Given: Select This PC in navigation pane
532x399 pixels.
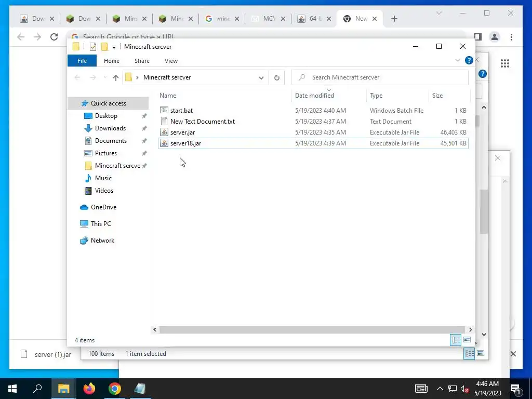Looking at the screenshot, I should pyautogui.click(x=101, y=223).
